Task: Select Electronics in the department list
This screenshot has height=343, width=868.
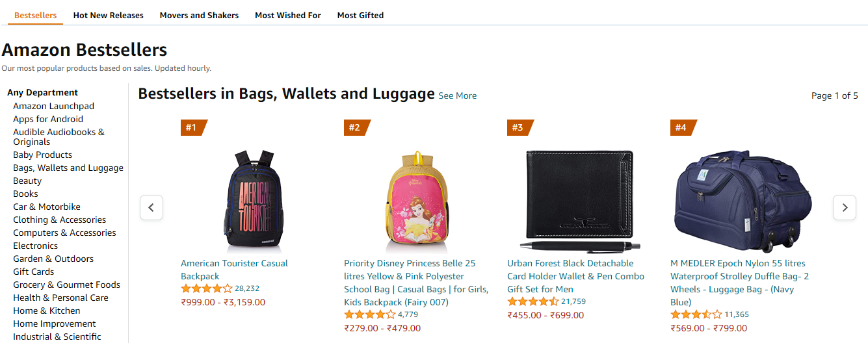Action: pos(36,246)
